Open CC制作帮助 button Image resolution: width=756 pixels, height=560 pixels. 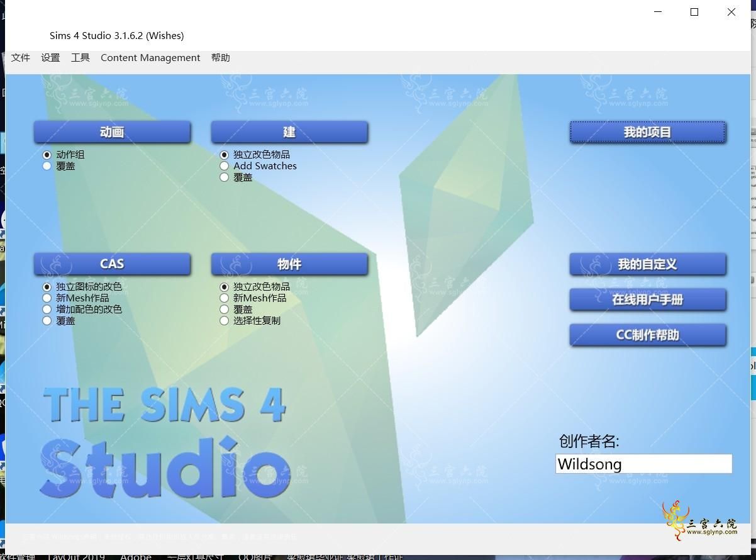coord(648,335)
